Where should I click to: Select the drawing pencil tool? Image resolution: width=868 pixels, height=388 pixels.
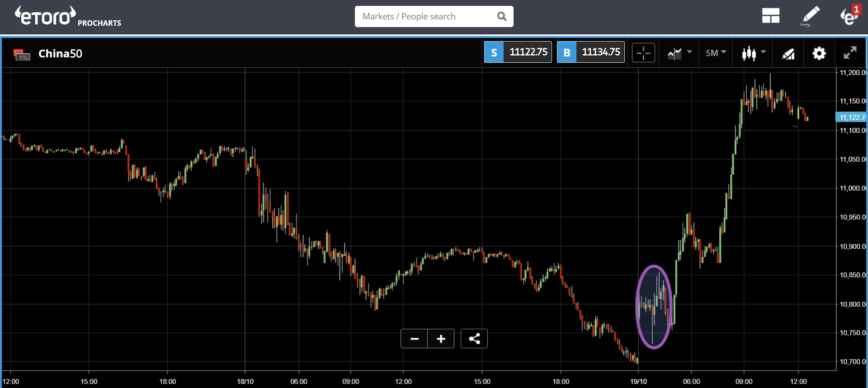tap(810, 16)
